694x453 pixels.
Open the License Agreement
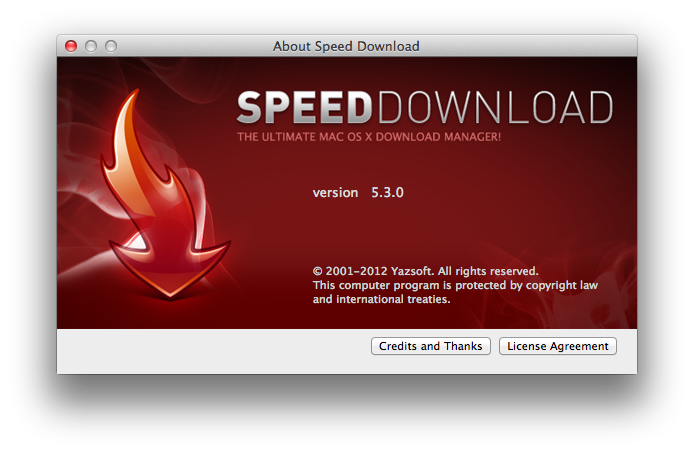(557, 346)
